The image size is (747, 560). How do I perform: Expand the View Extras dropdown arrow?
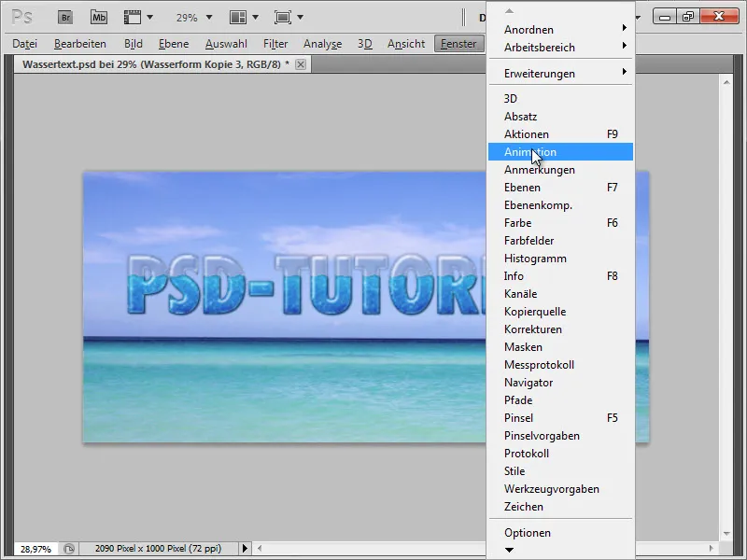point(150,18)
